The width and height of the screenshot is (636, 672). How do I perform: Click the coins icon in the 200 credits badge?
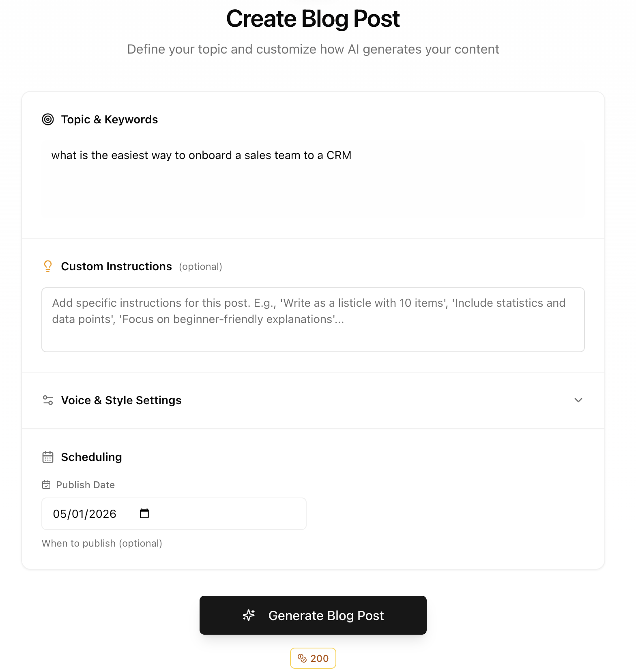point(302,658)
